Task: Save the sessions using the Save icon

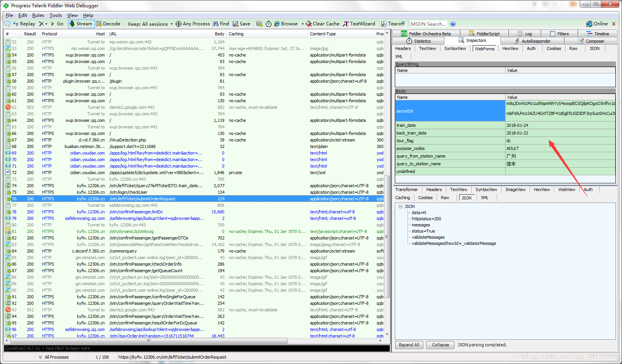Action: click(241, 24)
